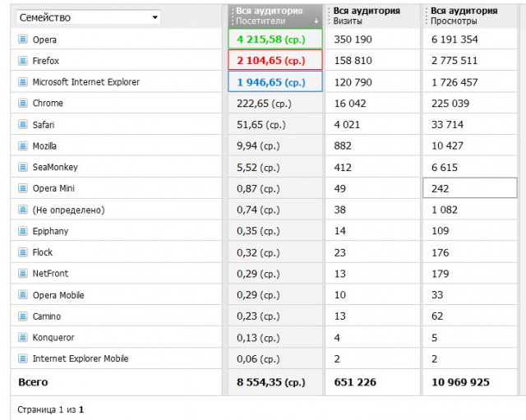
Task: Select the green 4 215,58 Opera visitors cell
Action: (x=275, y=39)
